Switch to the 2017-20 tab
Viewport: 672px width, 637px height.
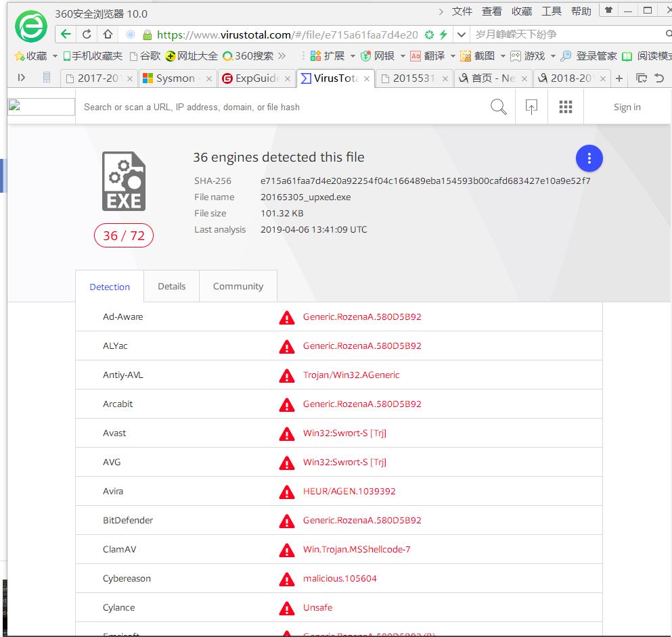tap(99, 78)
